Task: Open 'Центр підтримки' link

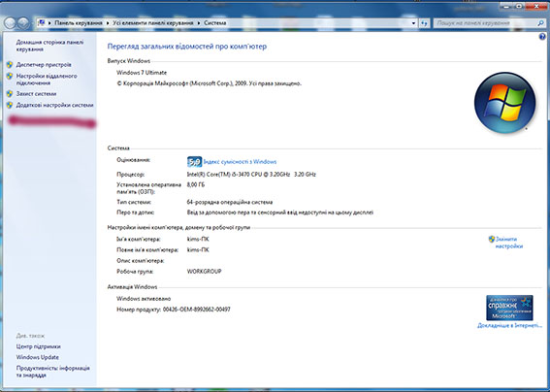Action: tap(38, 346)
